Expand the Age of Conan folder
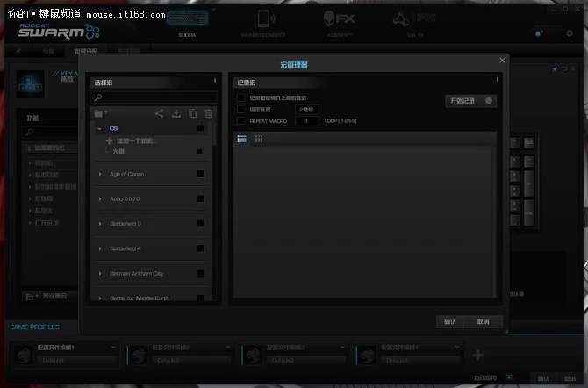This screenshot has width=588, height=388. tap(100, 175)
